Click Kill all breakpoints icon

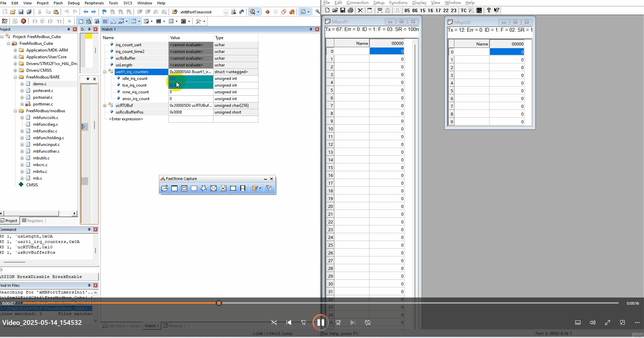click(x=292, y=12)
